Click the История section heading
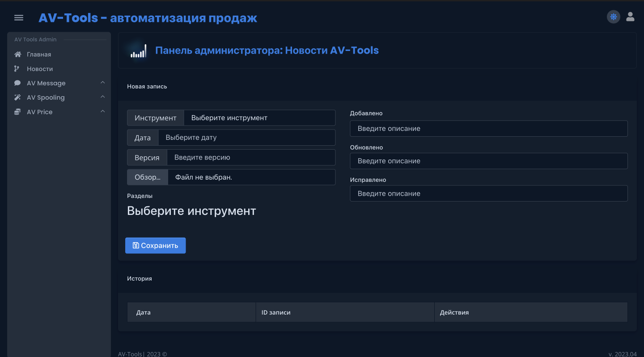 pyautogui.click(x=140, y=278)
